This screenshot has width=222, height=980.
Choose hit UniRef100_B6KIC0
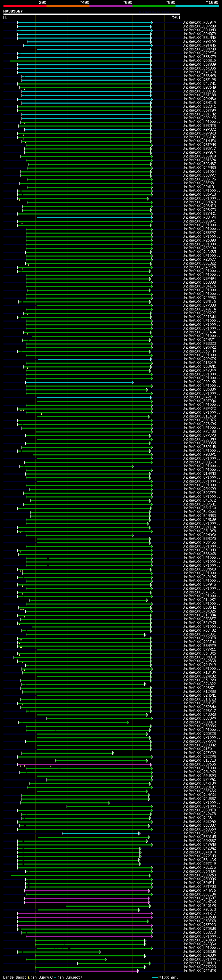[199, 508]
